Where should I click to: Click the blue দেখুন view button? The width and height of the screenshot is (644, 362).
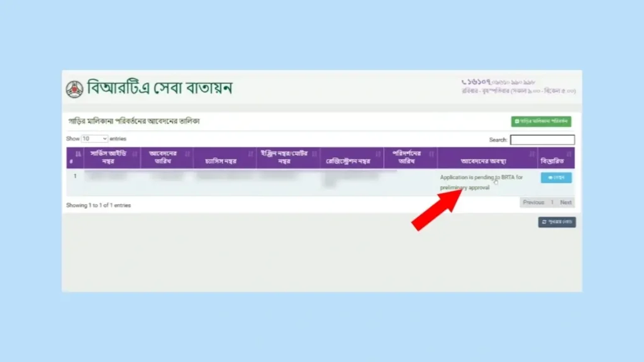tap(556, 178)
